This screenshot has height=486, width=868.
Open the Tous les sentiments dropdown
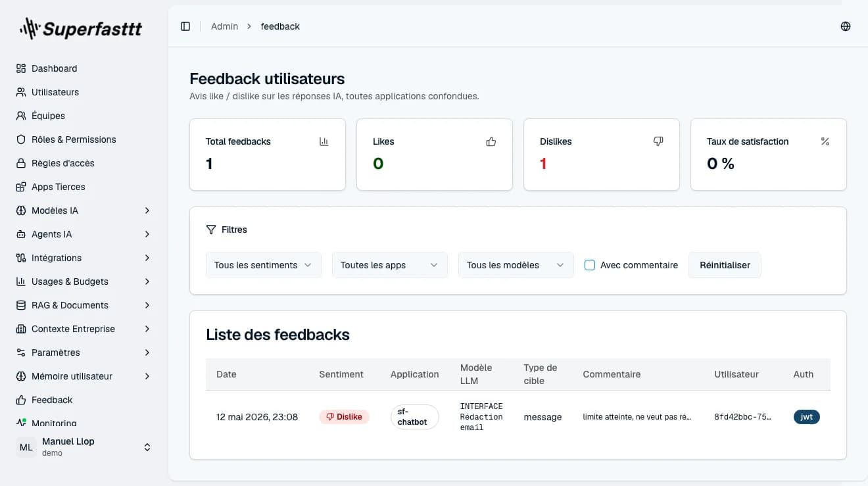(264, 265)
